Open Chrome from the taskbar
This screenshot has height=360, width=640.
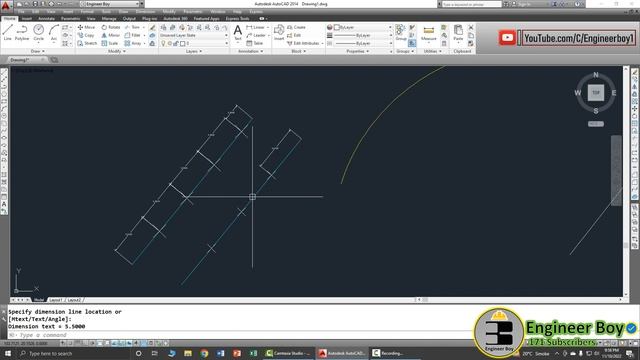point(204,353)
